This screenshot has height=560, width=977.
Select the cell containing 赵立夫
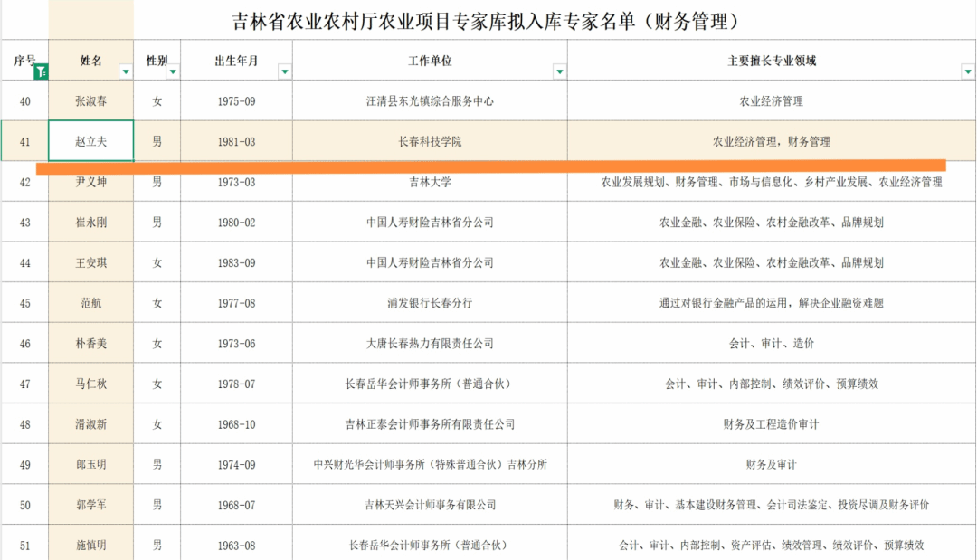(90, 141)
